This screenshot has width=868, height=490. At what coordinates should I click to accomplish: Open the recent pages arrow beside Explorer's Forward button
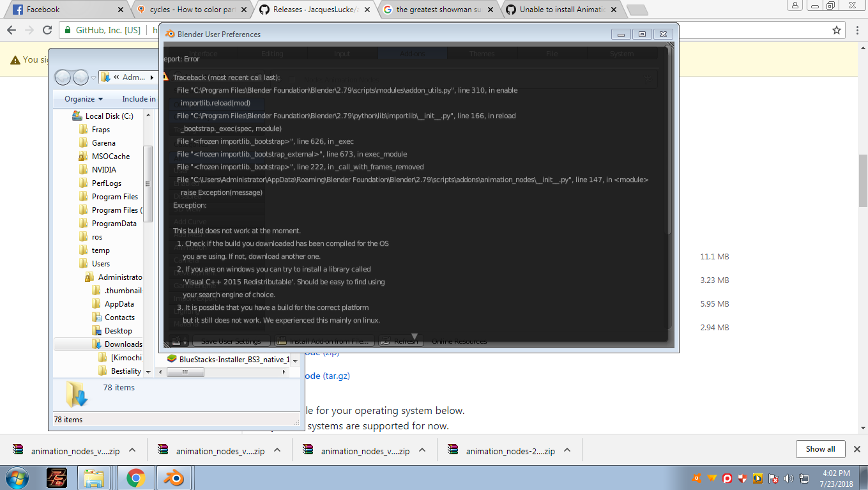pyautogui.click(x=93, y=77)
